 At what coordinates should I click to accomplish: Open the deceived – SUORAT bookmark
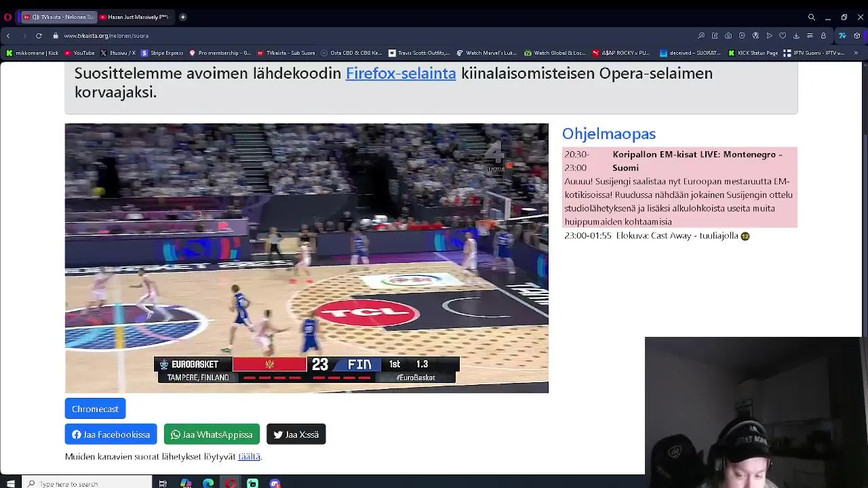(x=690, y=53)
